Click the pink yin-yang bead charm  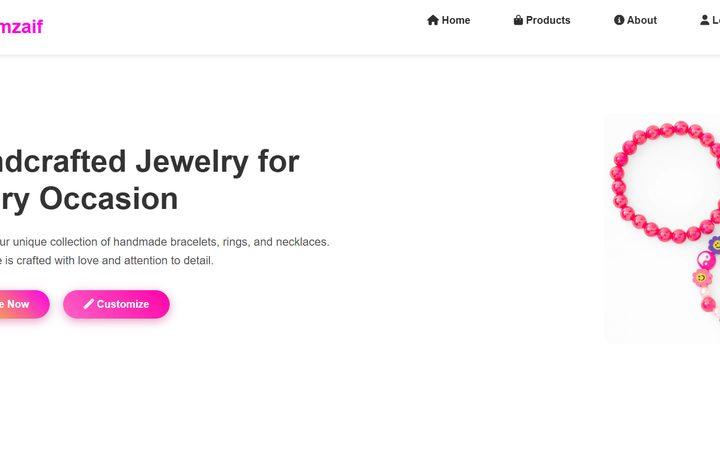pos(706,260)
